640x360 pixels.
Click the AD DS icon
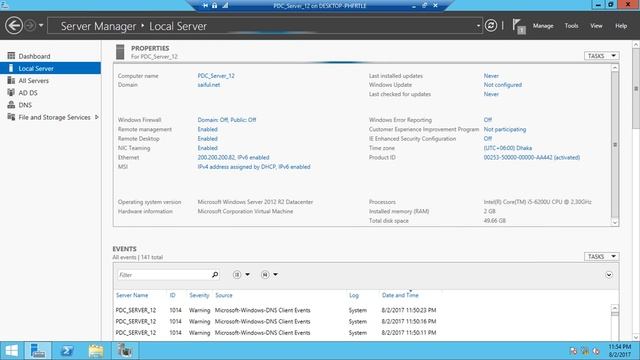[x=11, y=93]
